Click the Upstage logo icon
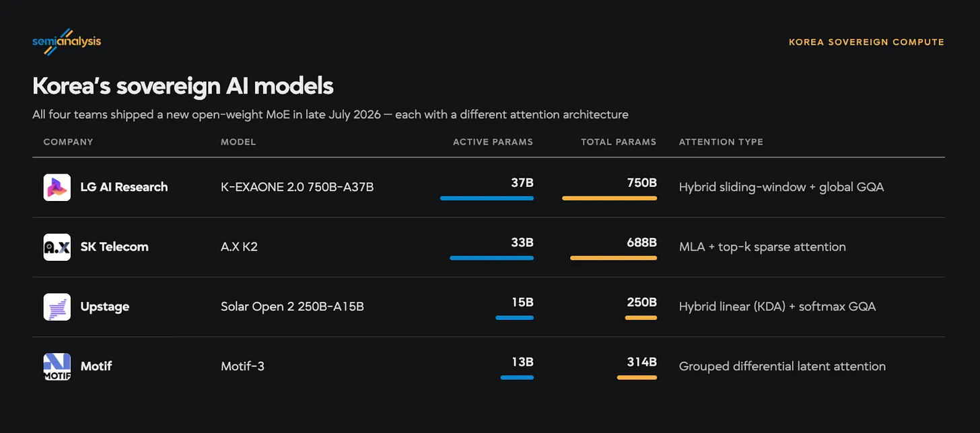 [x=57, y=307]
